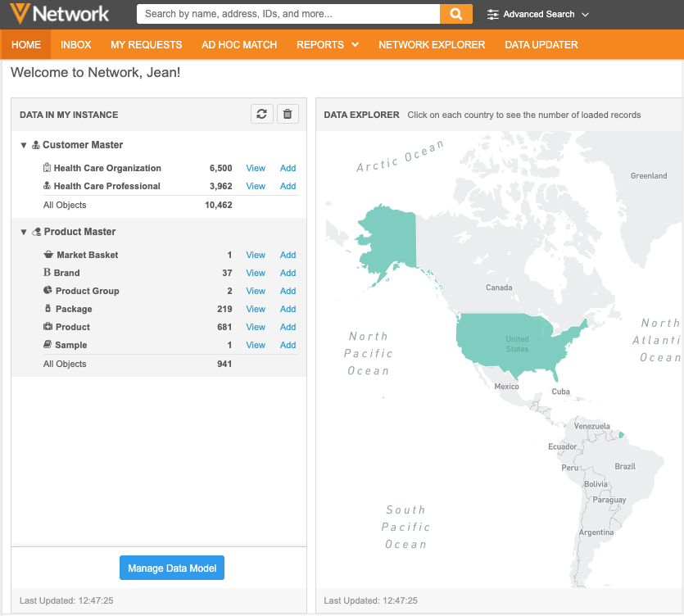Open the Reports menu chevron
Image resolution: width=684 pixels, height=616 pixels.
(x=355, y=44)
